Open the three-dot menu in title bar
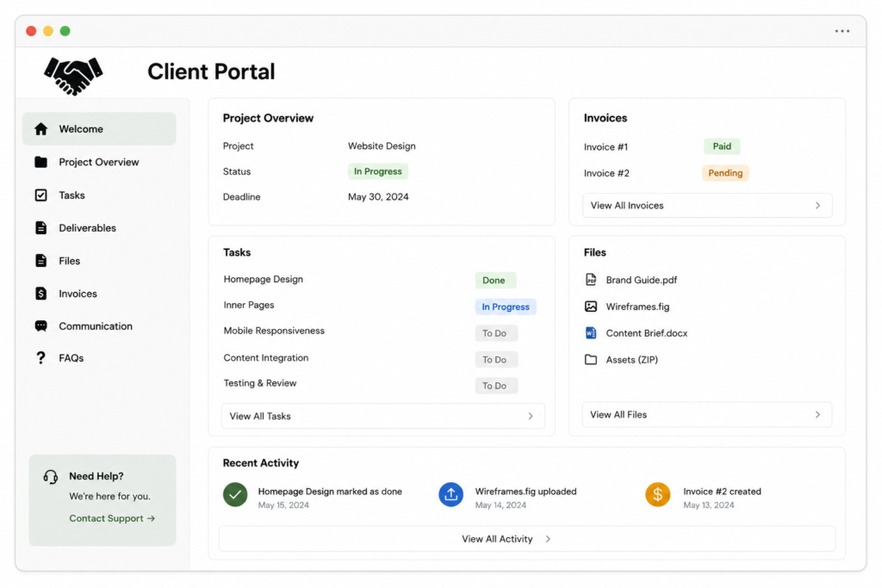The height and width of the screenshot is (588, 882). coord(842,31)
